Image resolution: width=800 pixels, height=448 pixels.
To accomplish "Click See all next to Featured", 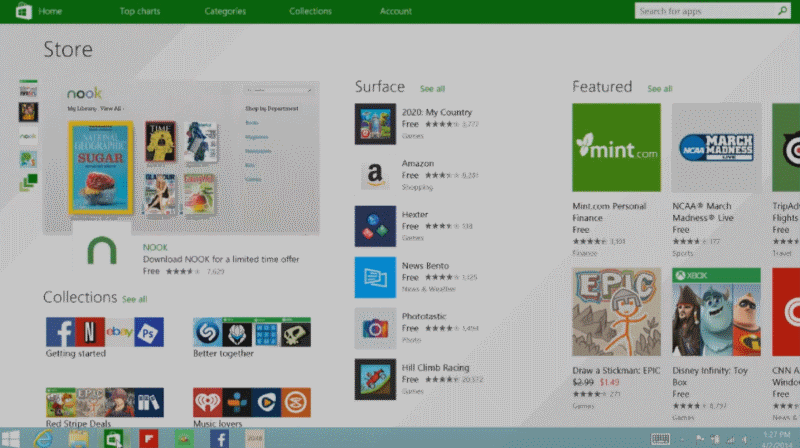I will tap(659, 89).
